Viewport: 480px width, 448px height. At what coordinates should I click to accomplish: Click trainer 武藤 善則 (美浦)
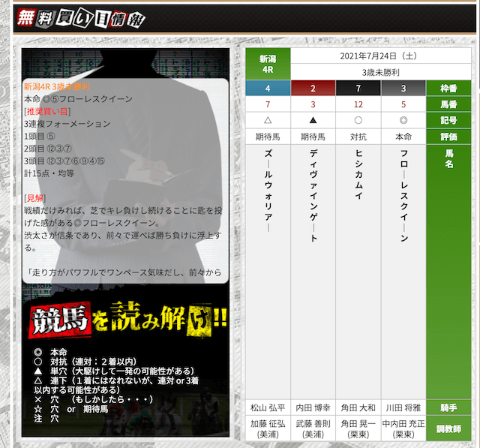pos(313,428)
